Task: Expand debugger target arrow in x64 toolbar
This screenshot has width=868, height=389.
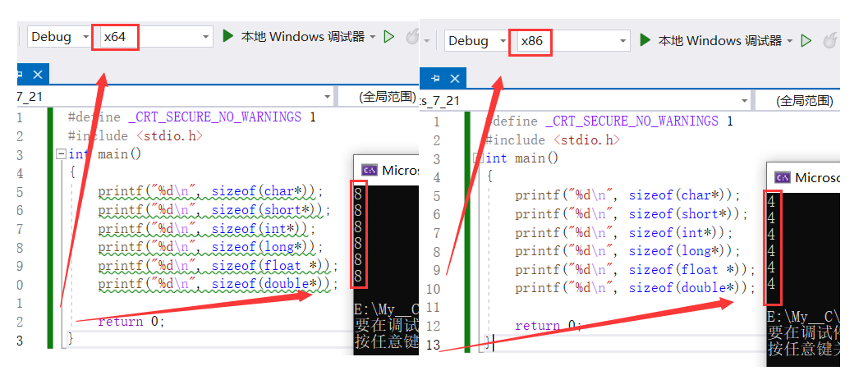Action: tap(372, 37)
